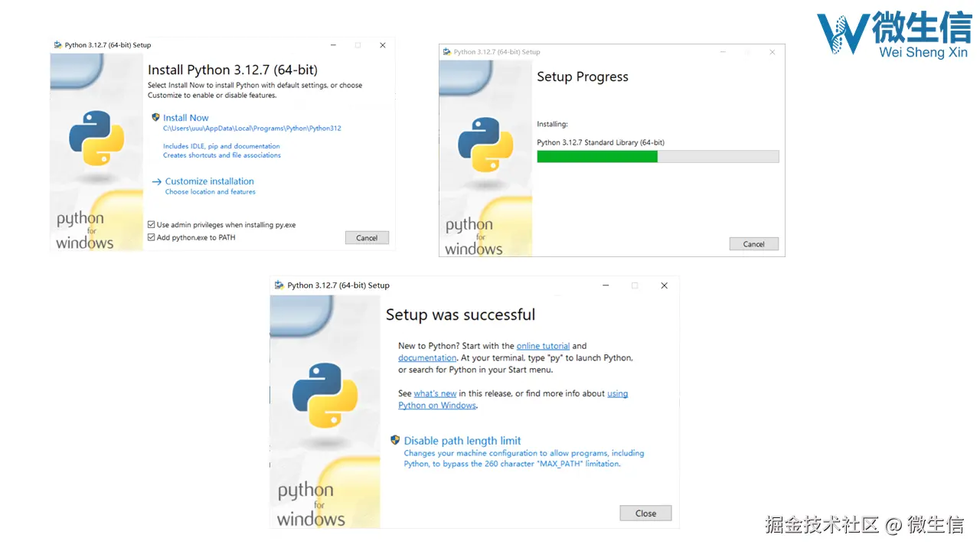The width and height of the screenshot is (980, 551).
Task: Click the shield icon beside Disable path length limit
Action: click(x=395, y=440)
